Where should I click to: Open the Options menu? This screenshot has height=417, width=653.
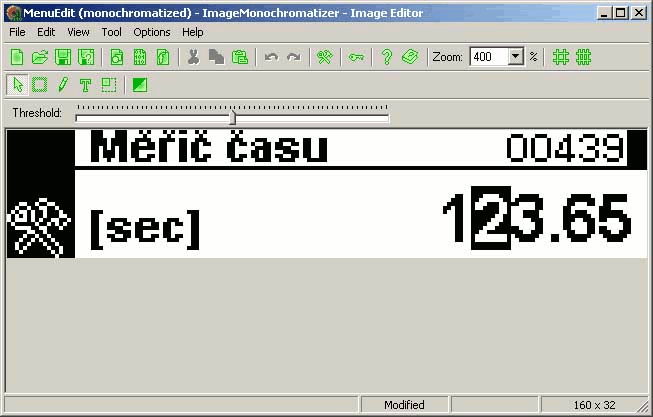pyautogui.click(x=152, y=32)
